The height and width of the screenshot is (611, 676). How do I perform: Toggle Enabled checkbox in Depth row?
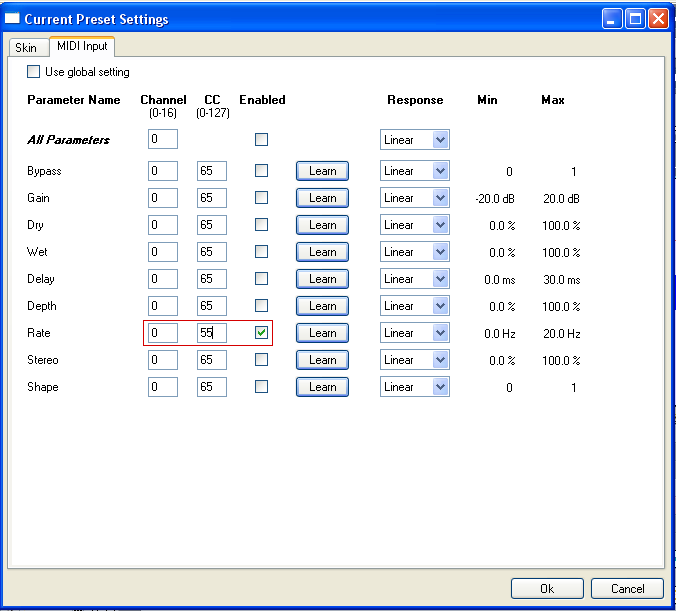coord(261,306)
